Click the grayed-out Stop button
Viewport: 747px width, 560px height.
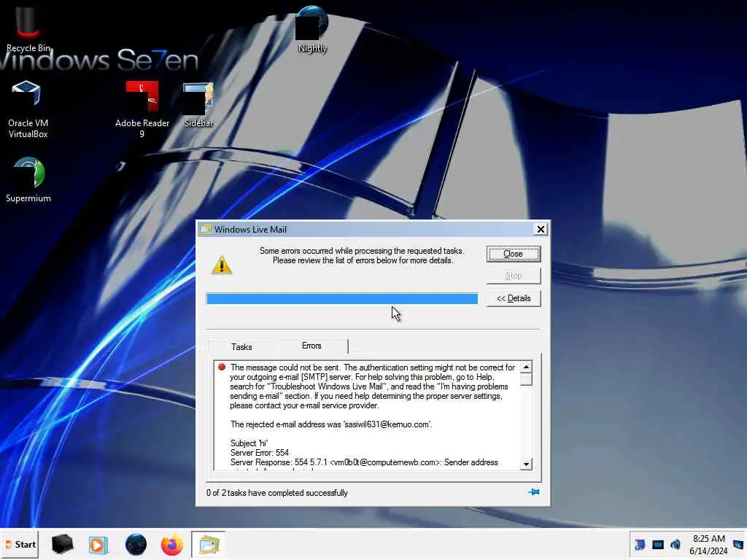[513, 276]
